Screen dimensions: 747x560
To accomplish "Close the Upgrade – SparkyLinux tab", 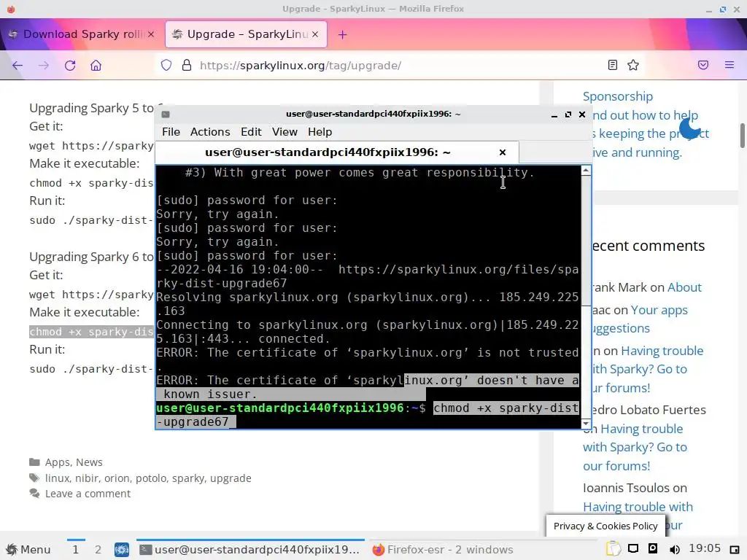I will (x=315, y=34).
